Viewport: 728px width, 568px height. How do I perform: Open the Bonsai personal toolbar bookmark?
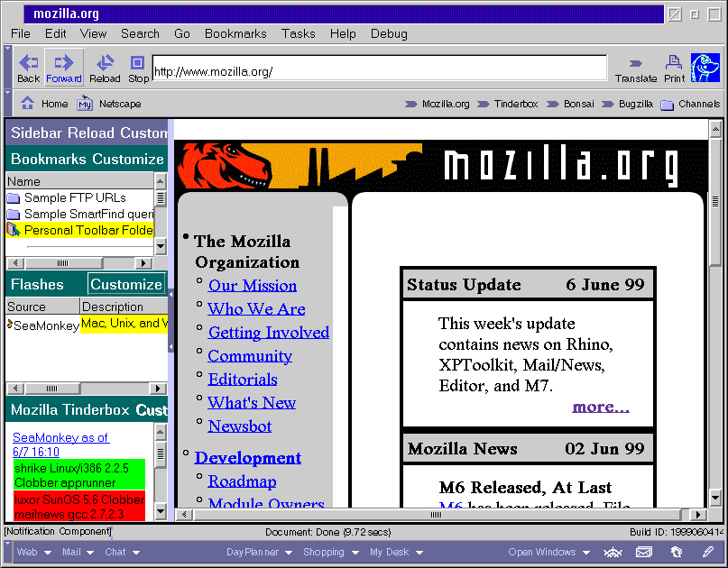[x=570, y=104]
